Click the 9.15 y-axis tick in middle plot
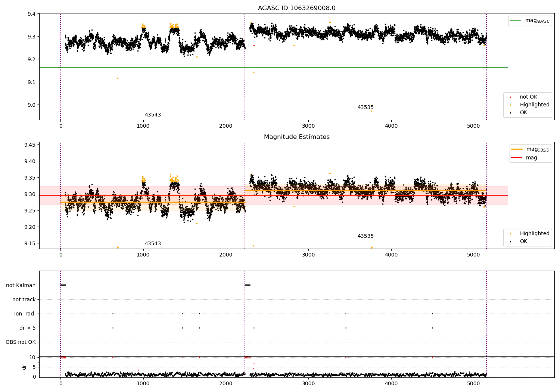Screen dimensions: 560x392 [x=30, y=244]
